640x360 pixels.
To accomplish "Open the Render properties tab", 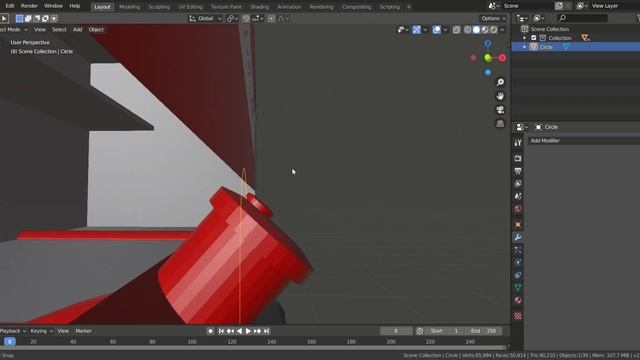I will coord(518,158).
